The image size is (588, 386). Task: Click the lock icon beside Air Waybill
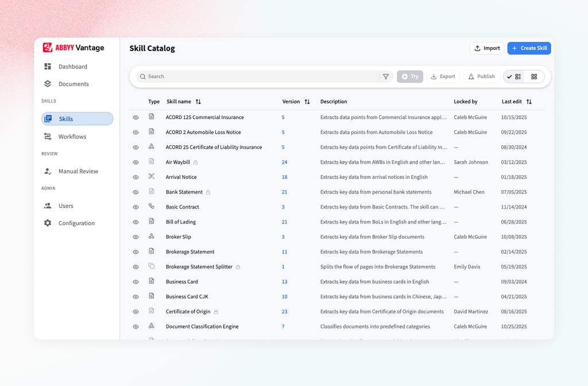pos(196,163)
